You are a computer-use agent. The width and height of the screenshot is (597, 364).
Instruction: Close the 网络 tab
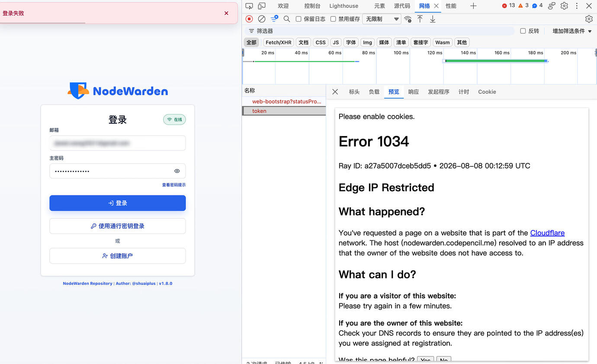(436, 6)
